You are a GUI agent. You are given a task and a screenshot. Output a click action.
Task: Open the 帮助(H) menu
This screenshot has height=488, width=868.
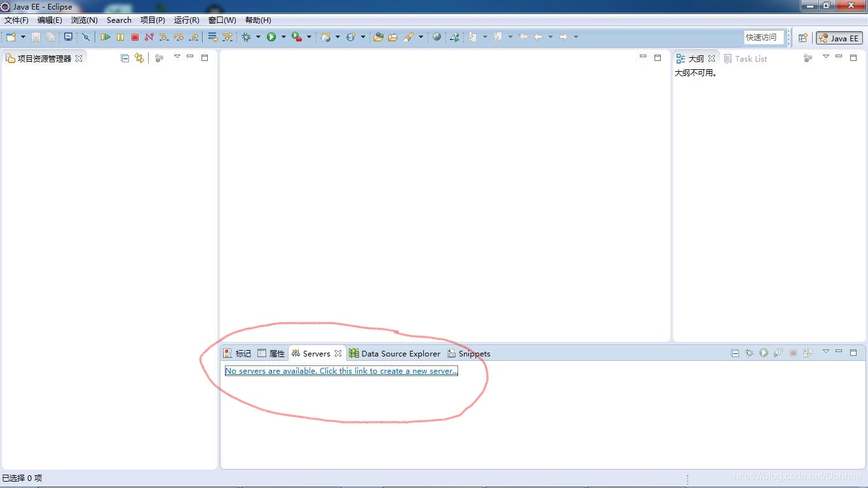click(258, 20)
